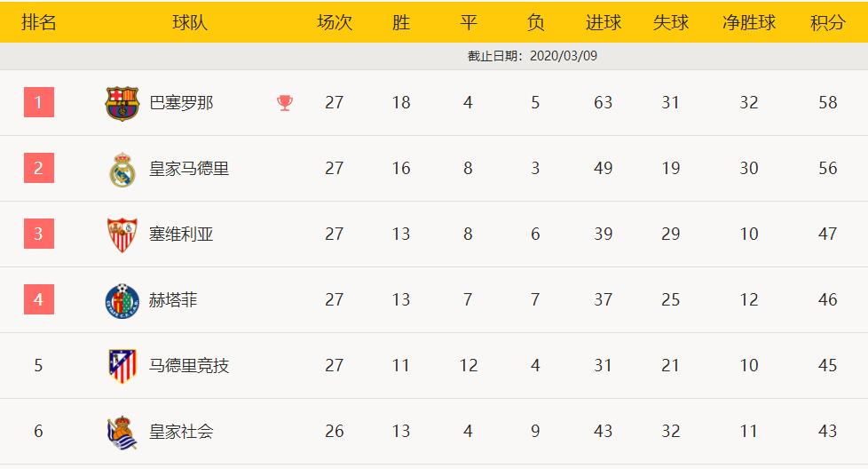Click the 马德里竞技 team name

pyautogui.click(x=189, y=365)
